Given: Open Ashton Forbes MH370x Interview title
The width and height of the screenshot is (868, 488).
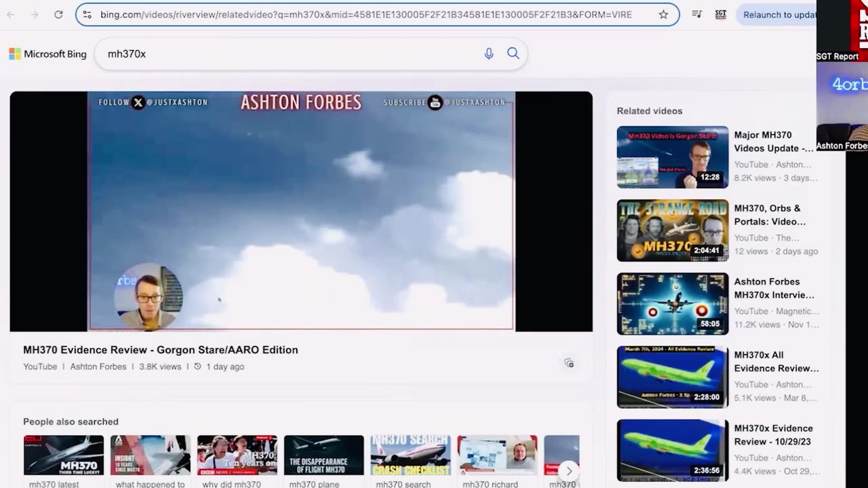Looking at the screenshot, I should pos(774,288).
